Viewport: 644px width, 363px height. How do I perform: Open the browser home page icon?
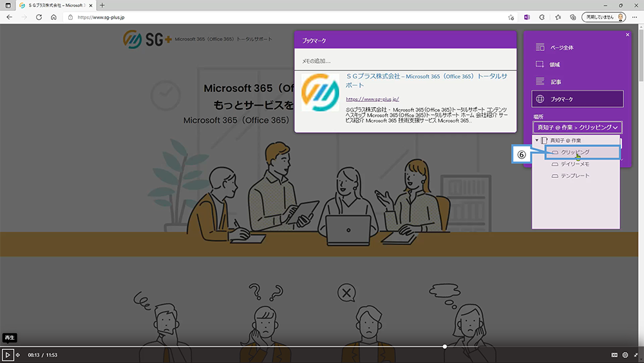(54, 17)
